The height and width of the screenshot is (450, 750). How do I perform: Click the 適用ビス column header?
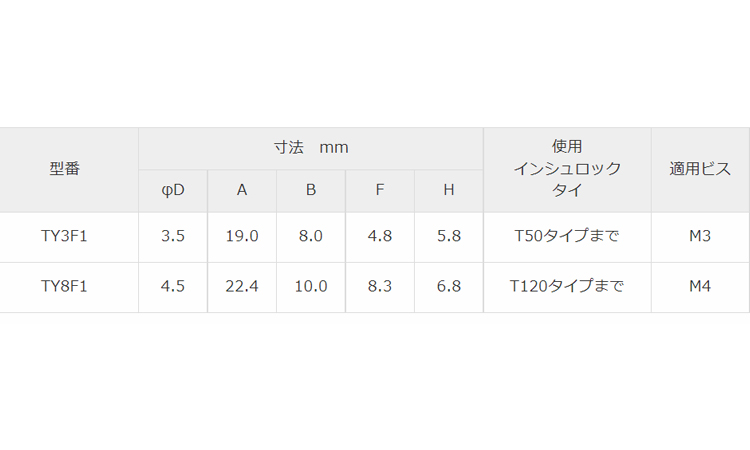pos(700,169)
